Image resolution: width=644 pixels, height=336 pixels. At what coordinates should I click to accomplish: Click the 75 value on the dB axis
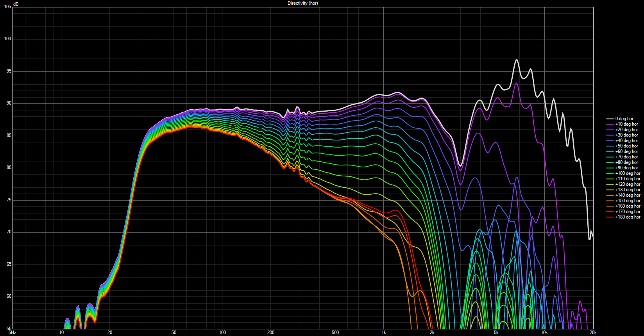click(x=9, y=200)
